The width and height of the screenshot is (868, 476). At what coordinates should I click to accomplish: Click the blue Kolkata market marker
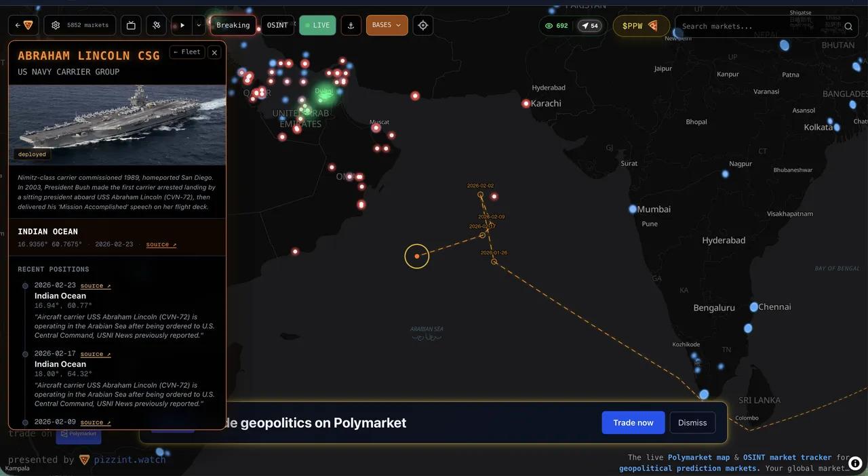pos(836,127)
